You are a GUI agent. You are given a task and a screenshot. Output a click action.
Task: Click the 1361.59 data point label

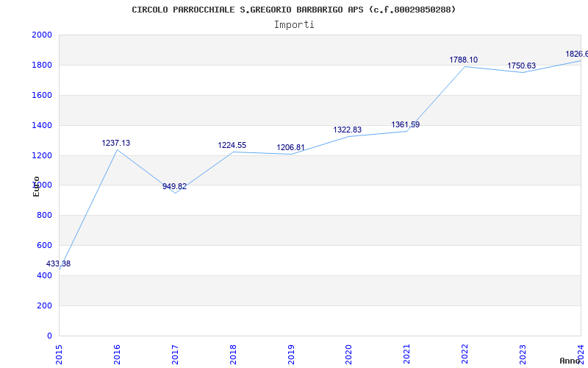(406, 125)
